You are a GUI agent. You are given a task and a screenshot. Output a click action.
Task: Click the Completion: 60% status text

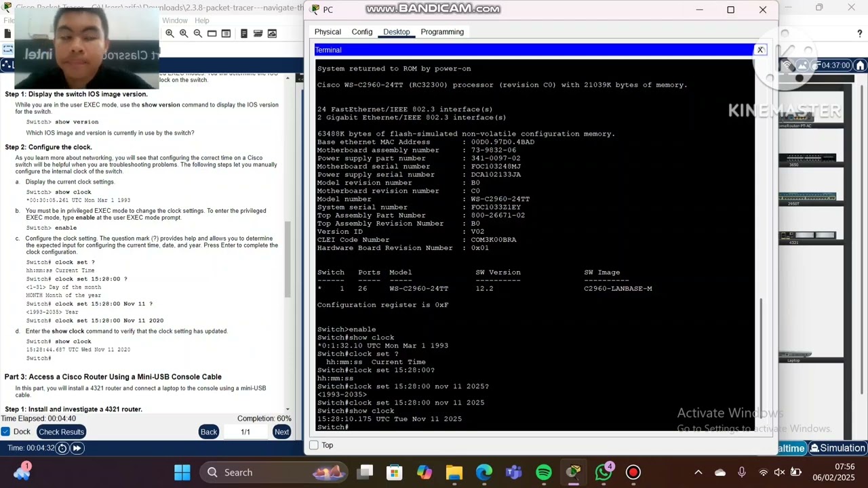click(264, 419)
